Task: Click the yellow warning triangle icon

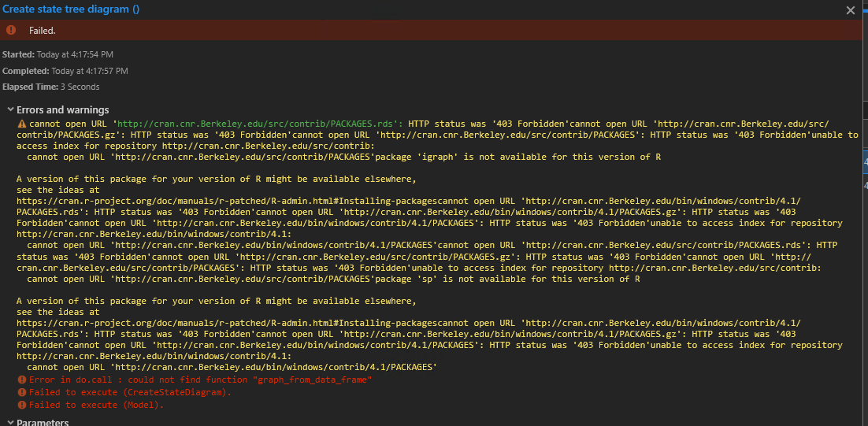Action: 21,124
